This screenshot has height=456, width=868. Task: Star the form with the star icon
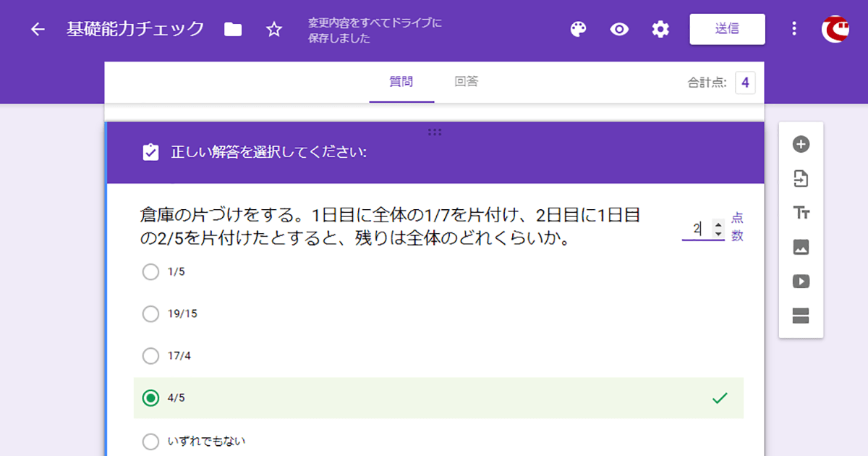point(273,30)
